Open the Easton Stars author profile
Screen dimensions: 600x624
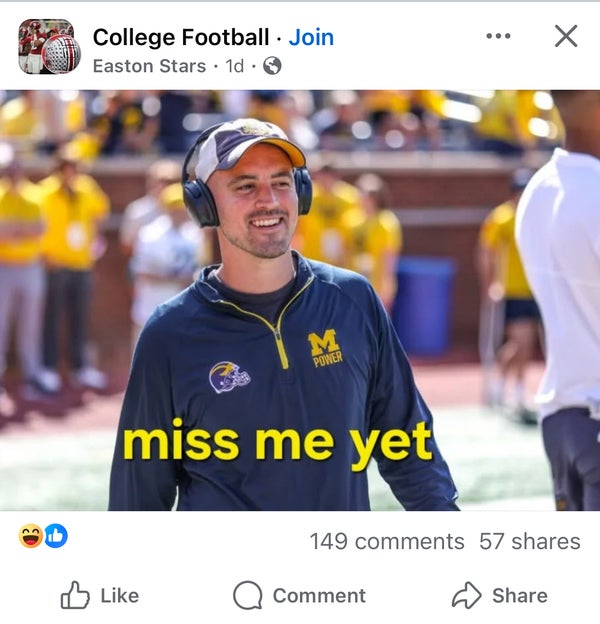[149, 67]
